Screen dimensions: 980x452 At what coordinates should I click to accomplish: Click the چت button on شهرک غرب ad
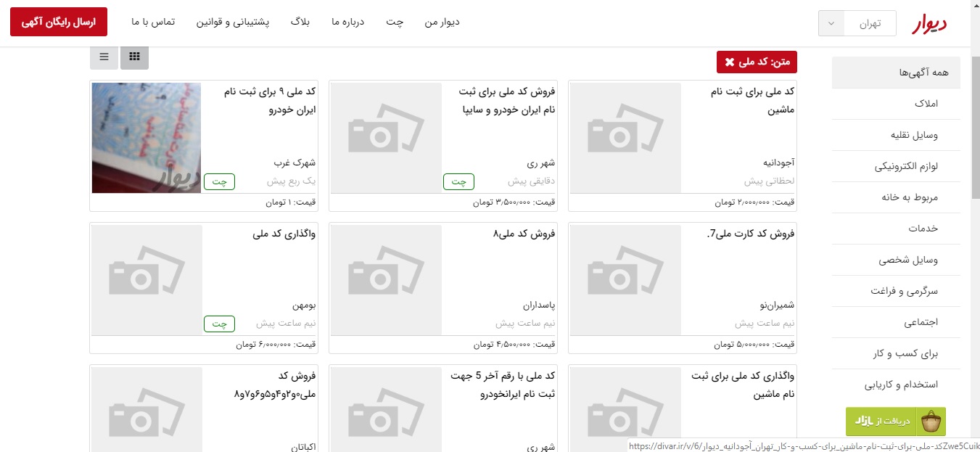point(219,181)
